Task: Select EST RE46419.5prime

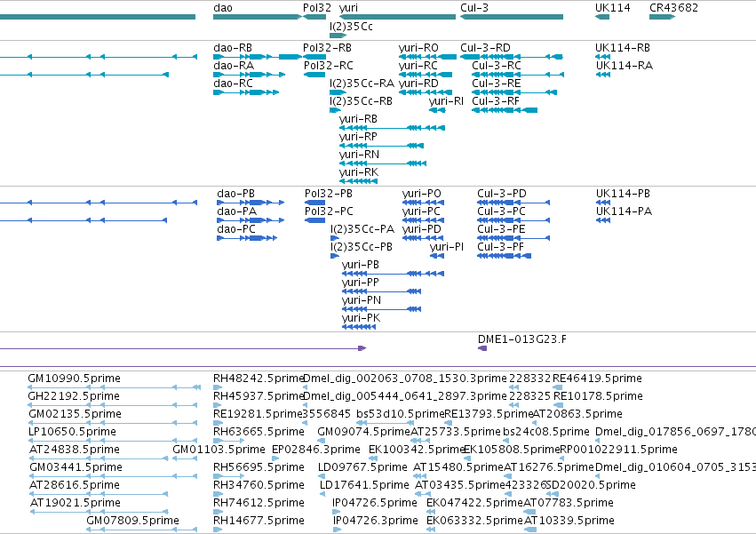Action: [557, 387]
